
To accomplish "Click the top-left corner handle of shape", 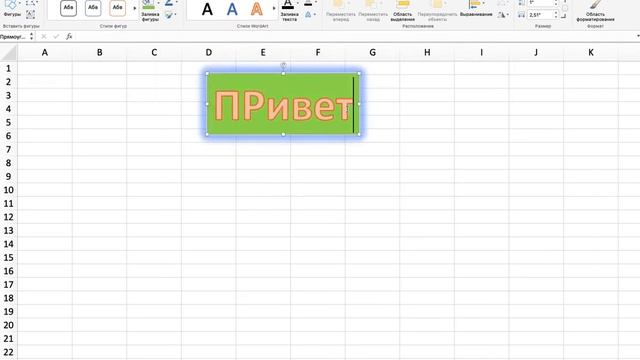I will click(207, 73).
